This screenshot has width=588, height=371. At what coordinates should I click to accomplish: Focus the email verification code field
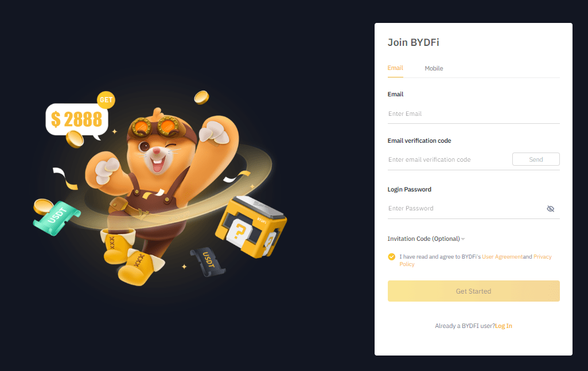point(449,159)
